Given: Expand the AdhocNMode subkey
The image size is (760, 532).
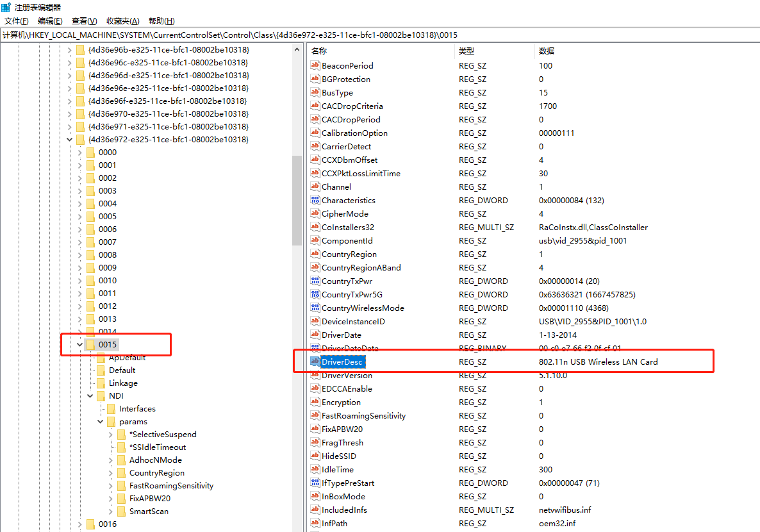Looking at the screenshot, I should [x=111, y=460].
